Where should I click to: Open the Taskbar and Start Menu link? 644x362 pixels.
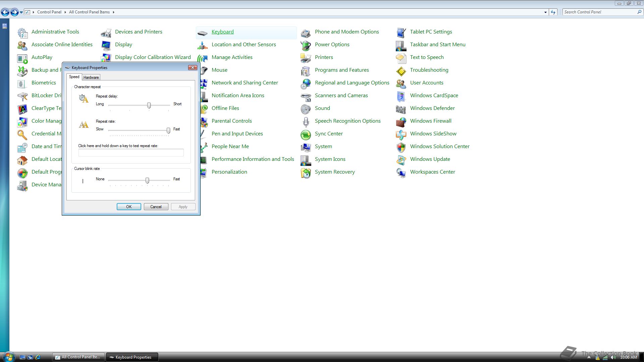(438, 45)
